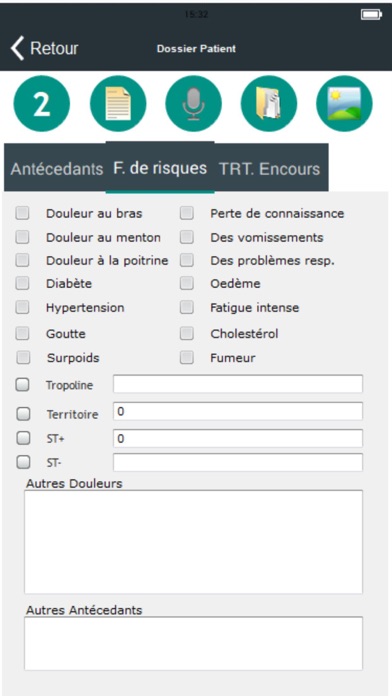This screenshot has height=696, width=392.
Task: Toggle the Perte de connaissance checkbox
Action: (x=187, y=214)
